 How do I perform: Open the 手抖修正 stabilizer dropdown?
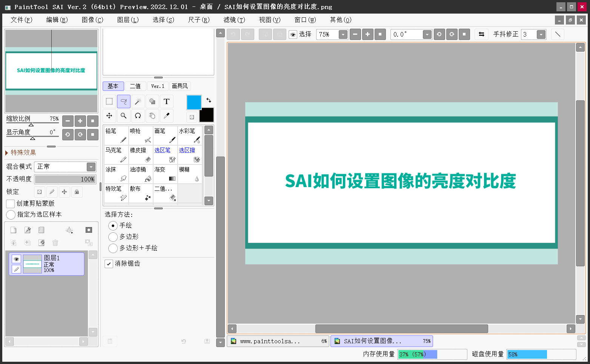tap(541, 35)
